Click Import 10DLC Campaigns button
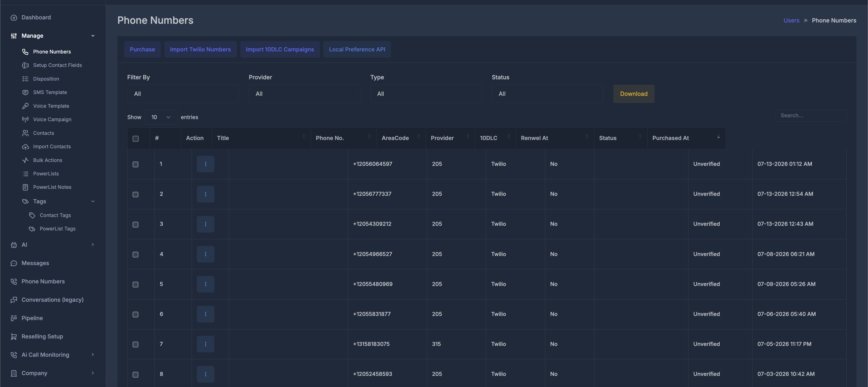Viewport: 868px width, 387px height. point(280,50)
